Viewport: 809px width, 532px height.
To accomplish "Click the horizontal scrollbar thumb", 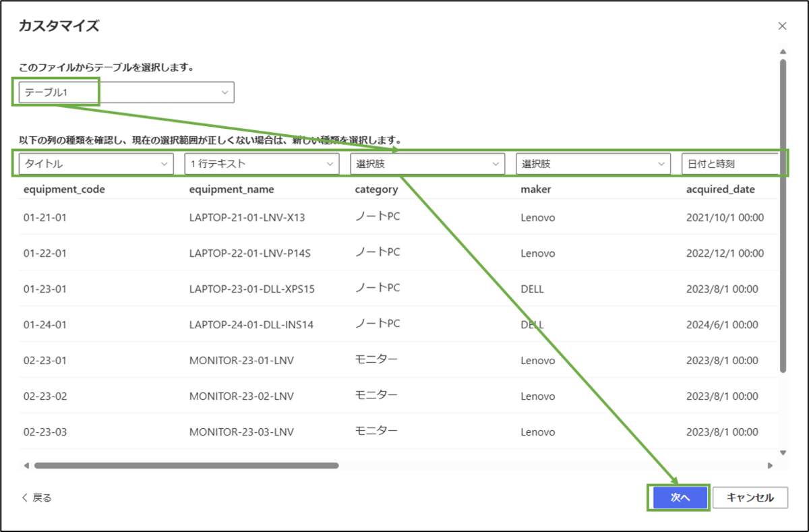I will 186,465.
